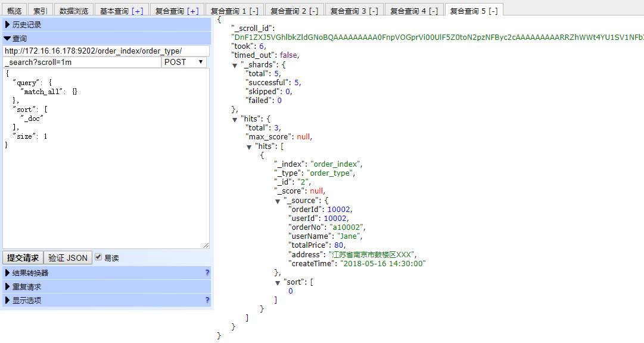Click the "skipped": 0 line

pos(269,92)
